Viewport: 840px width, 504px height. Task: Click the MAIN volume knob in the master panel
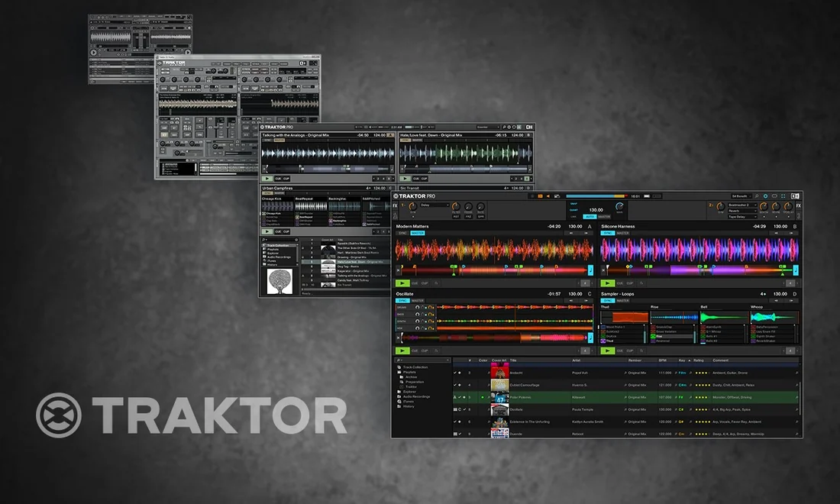(x=619, y=206)
